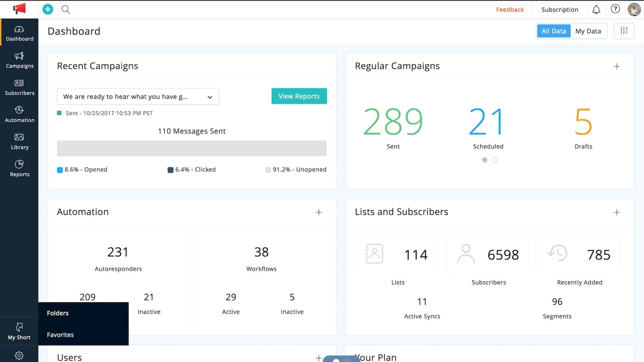The image size is (644, 362).
Task: Open Subscribers in sidebar
Action: pyautogui.click(x=19, y=87)
